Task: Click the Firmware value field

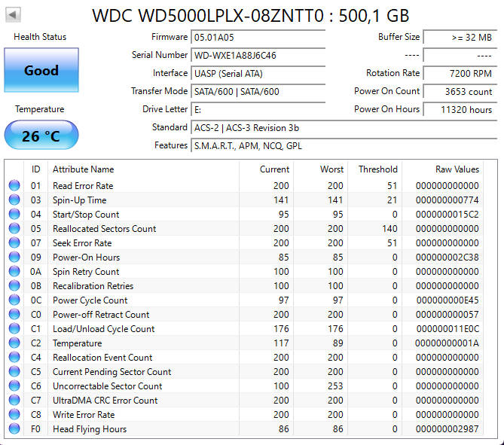Action: 258,37
